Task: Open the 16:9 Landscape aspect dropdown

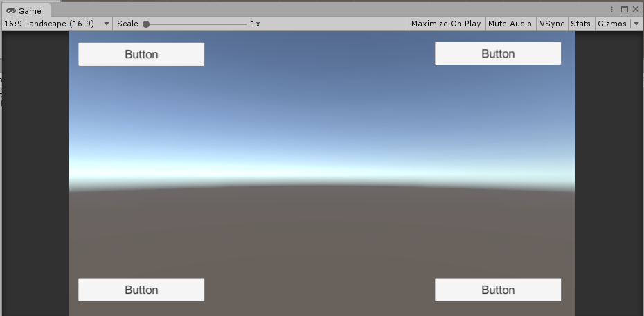Action: pos(57,24)
